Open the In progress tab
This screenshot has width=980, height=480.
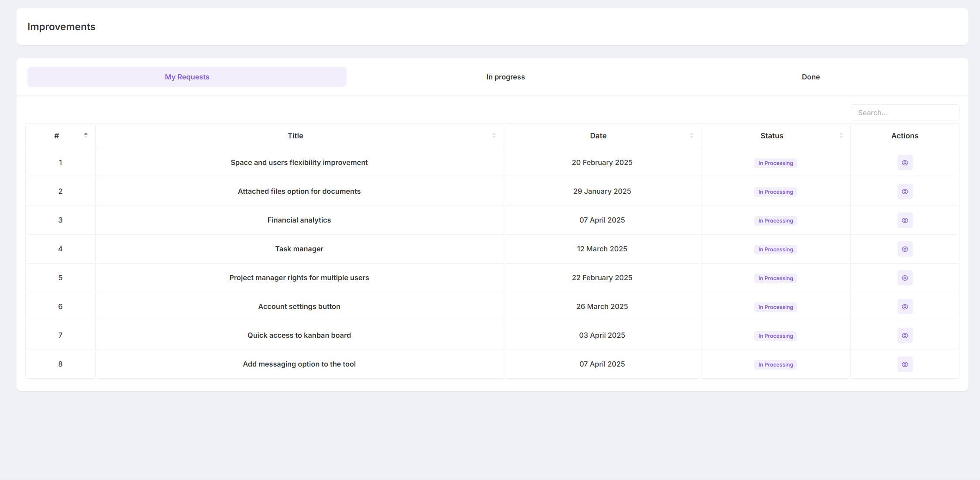click(x=505, y=77)
